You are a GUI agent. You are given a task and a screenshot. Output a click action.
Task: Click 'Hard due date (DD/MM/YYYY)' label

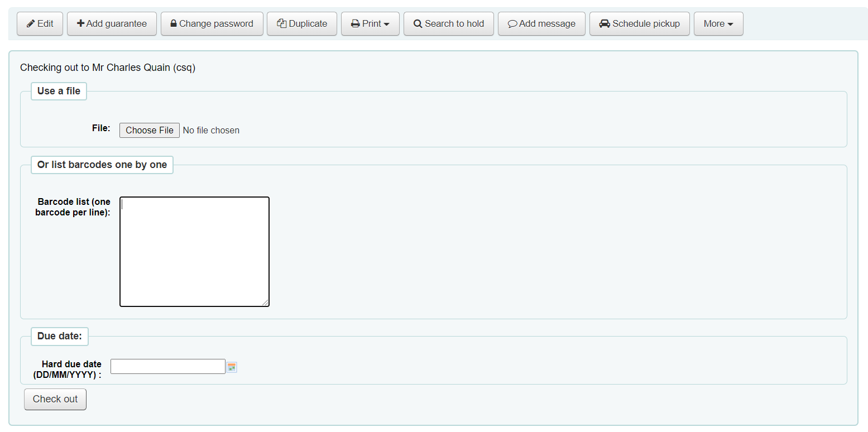point(68,369)
